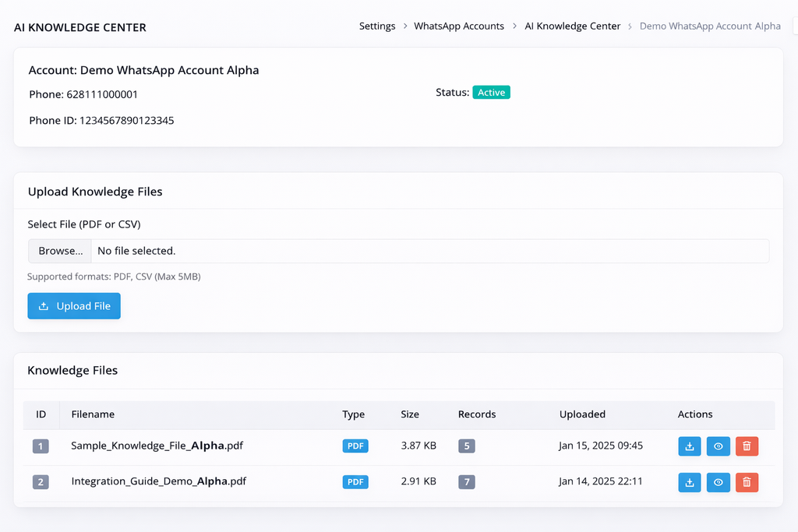798x532 pixels.
Task: Go to WhatsApp Accounts breadcrumb link
Action: tap(458, 26)
